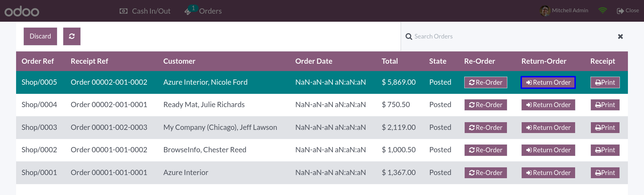
Task: Clear search with the X icon
Action: pyautogui.click(x=620, y=36)
